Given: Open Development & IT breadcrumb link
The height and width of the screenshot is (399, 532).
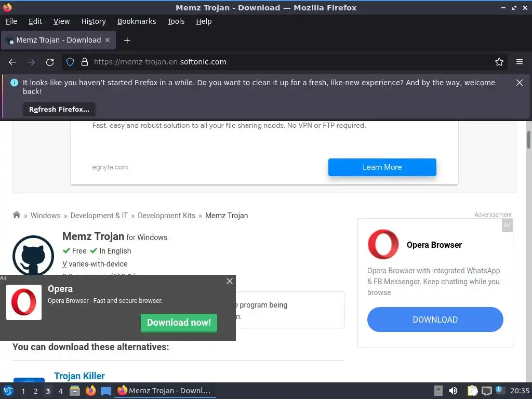Looking at the screenshot, I should [x=99, y=216].
